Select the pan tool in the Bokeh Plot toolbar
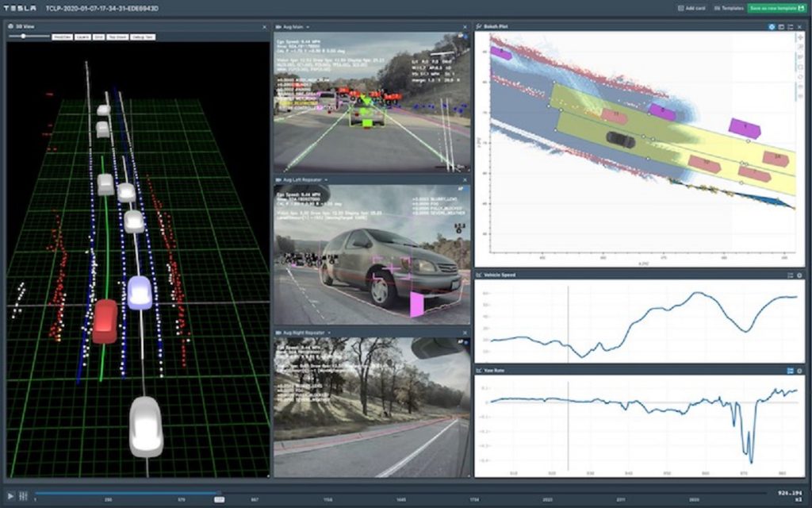This screenshot has height=508, width=812. click(799, 37)
